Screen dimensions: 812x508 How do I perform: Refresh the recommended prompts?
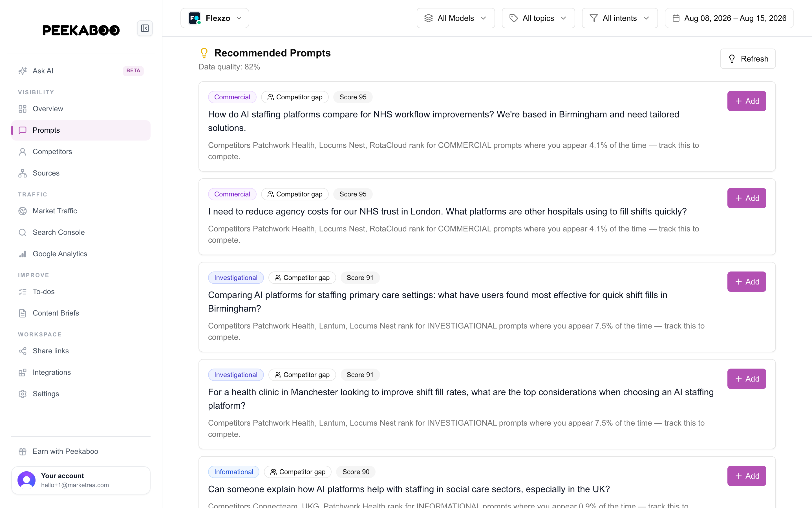(748, 59)
